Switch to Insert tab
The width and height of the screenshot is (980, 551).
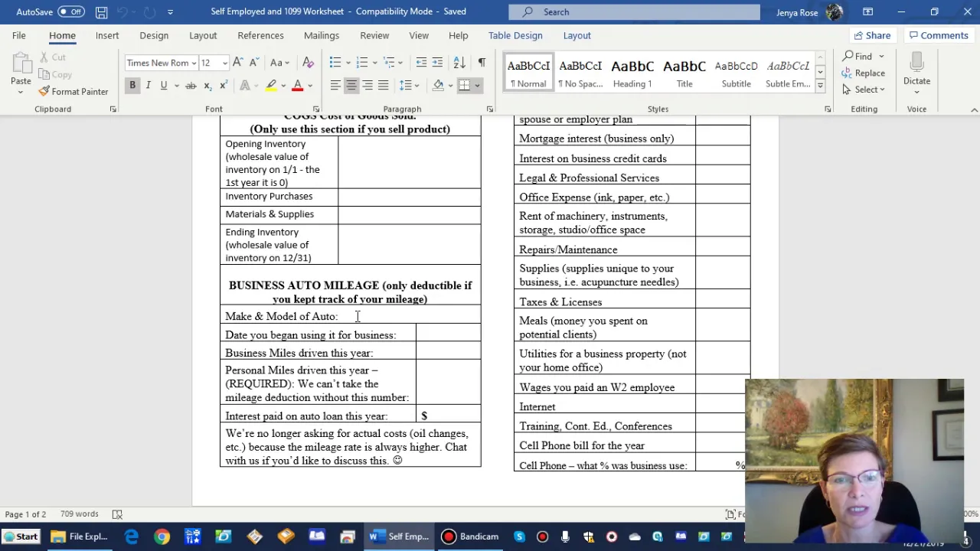(x=107, y=35)
